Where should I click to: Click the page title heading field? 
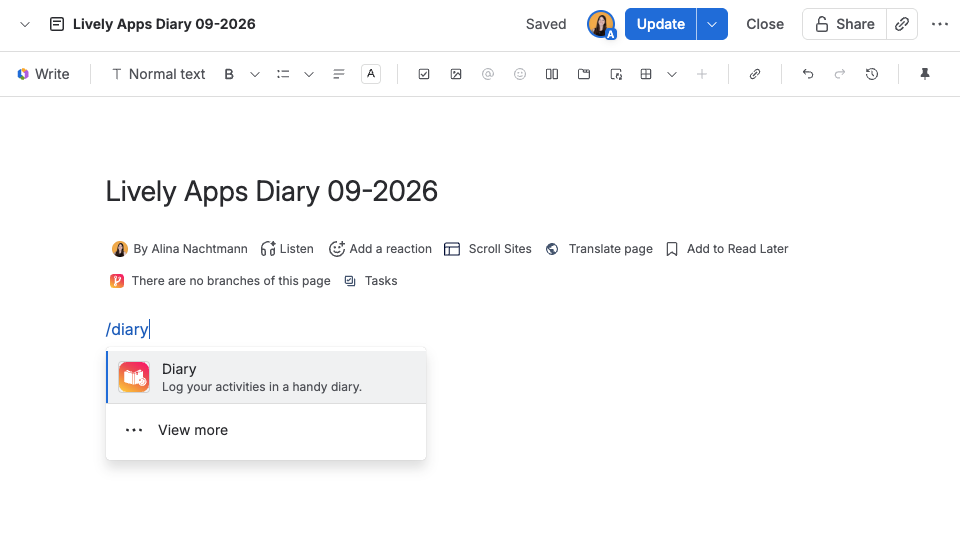point(271,191)
